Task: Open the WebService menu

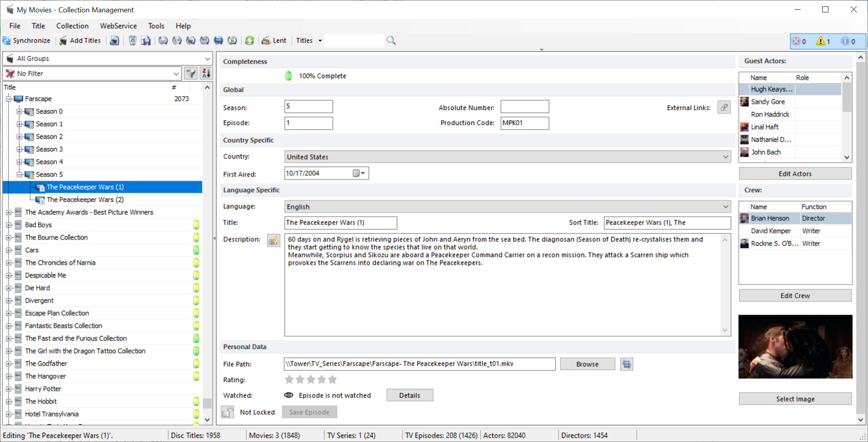Action: point(119,26)
